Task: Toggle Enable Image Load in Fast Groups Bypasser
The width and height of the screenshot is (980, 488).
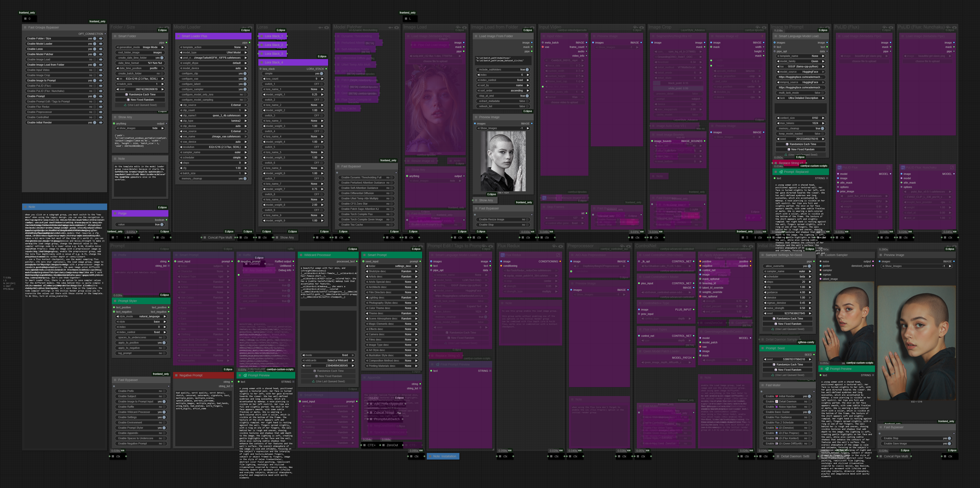Action: 95,59
